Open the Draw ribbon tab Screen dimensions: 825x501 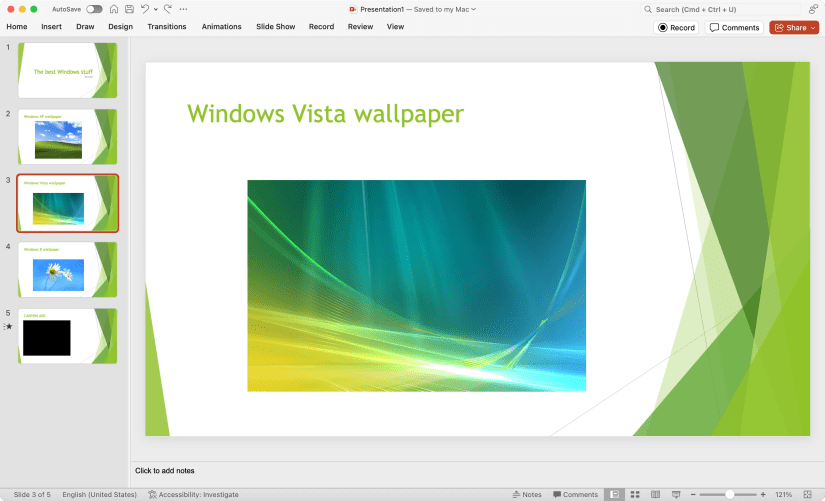point(85,26)
